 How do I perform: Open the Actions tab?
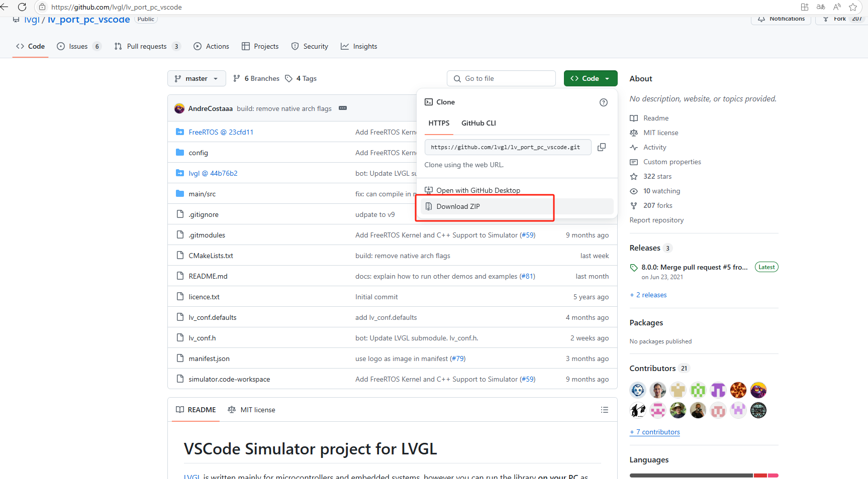[212, 46]
